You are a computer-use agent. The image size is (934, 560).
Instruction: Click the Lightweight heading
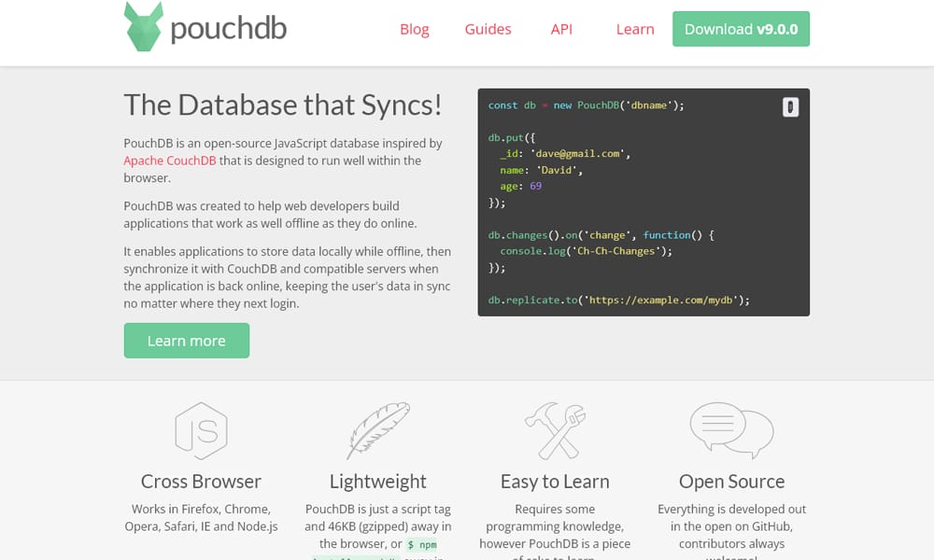[378, 482]
